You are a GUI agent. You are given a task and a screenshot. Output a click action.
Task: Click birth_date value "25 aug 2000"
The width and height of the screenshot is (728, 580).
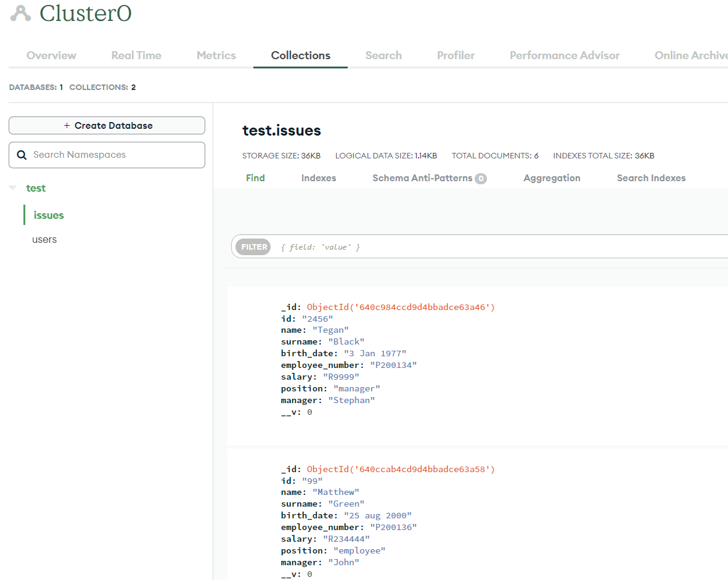point(378,515)
